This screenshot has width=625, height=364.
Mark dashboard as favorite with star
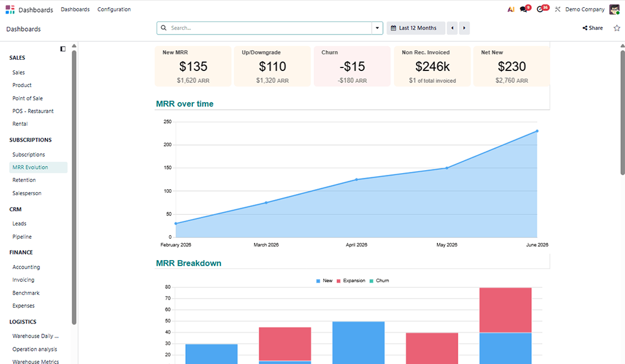pos(617,28)
